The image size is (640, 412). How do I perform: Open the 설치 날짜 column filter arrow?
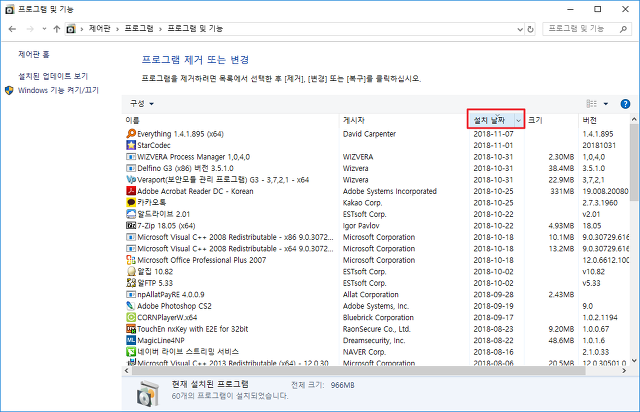pos(518,120)
